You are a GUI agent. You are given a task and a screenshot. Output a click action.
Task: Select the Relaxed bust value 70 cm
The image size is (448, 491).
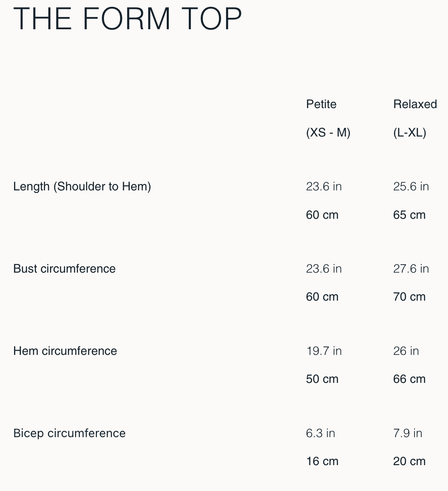(x=409, y=297)
